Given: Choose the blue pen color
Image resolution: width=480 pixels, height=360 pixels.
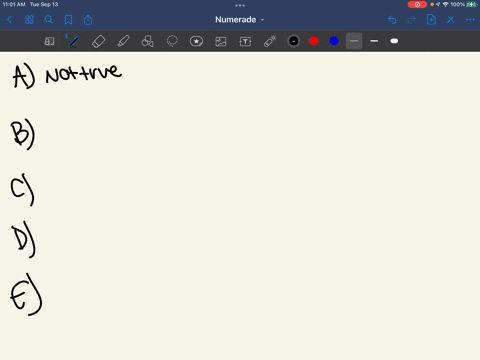Looking at the screenshot, I should point(334,41).
